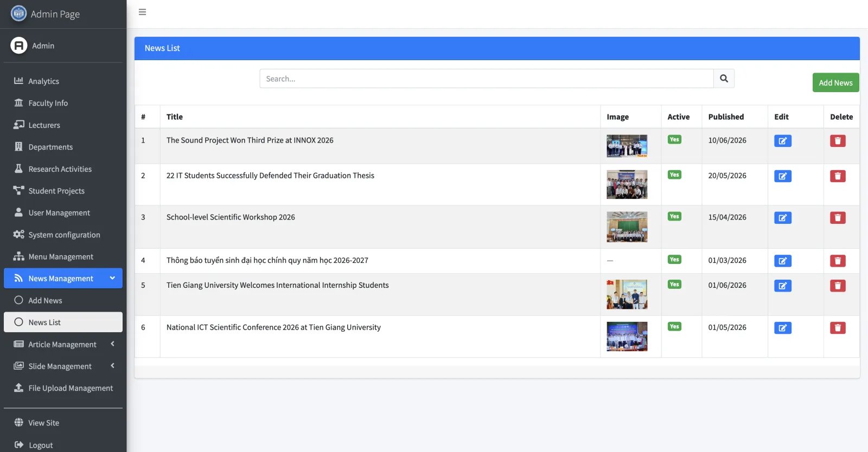Open Menu Management page
Image resolution: width=868 pixels, height=452 pixels.
63,257
